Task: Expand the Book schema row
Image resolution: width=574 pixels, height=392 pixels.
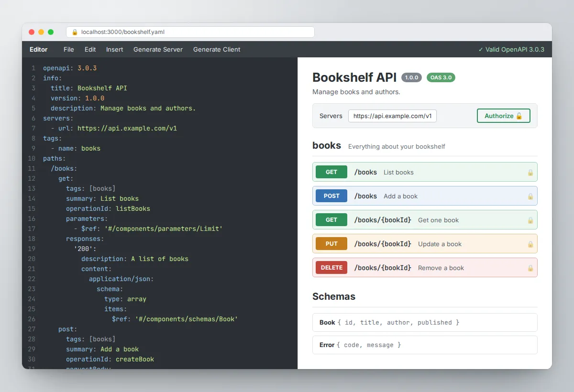Action: pyautogui.click(x=425, y=322)
